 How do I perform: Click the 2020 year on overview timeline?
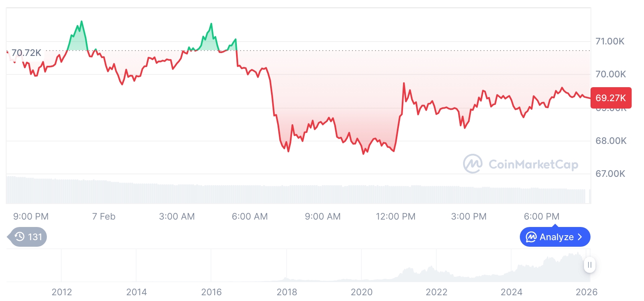click(361, 292)
